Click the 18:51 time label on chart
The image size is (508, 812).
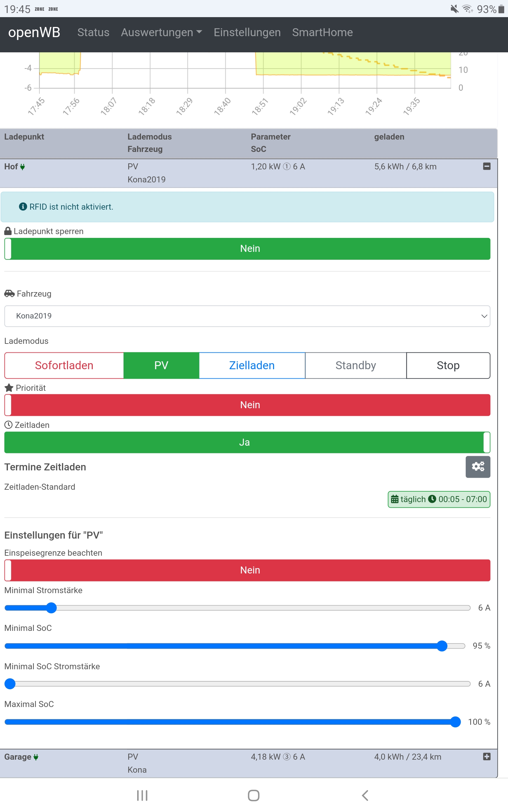click(x=260, y=106)
